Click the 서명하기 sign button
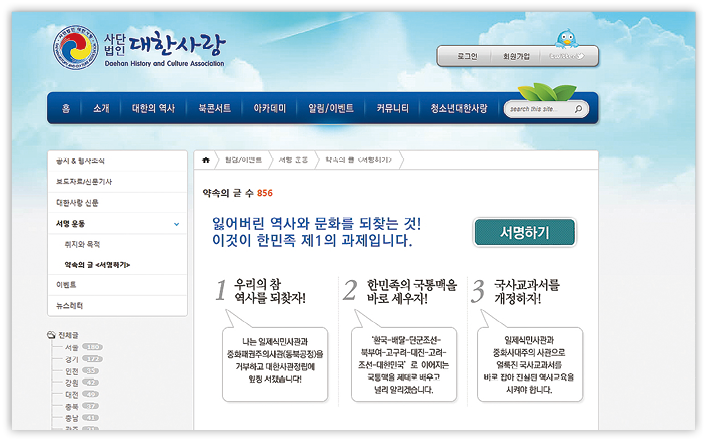 coord(524,232)
